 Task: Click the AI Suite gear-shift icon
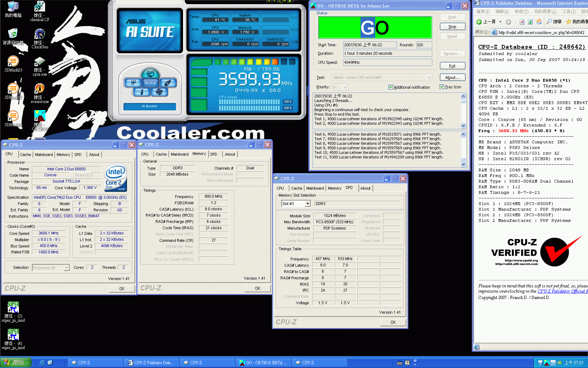[133, 83]
